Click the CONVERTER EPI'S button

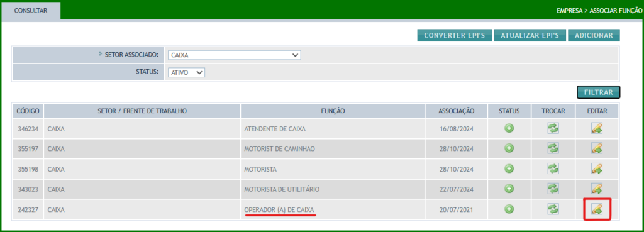(x=455, y=36)
